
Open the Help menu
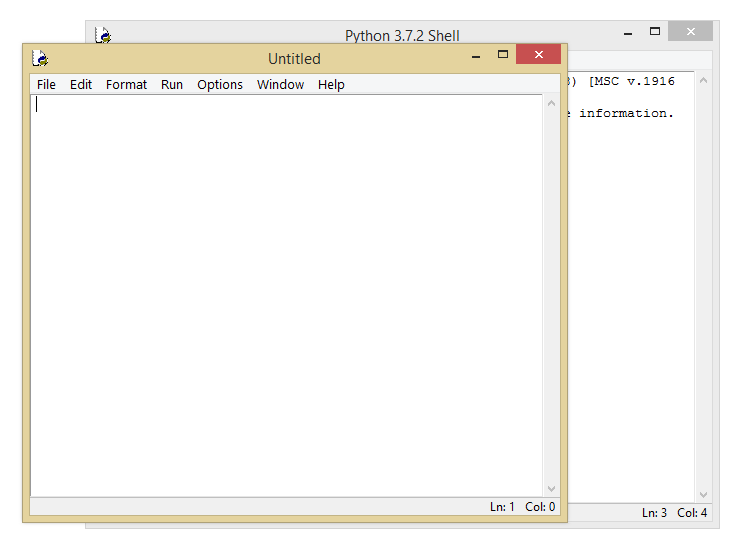point(331,85)
